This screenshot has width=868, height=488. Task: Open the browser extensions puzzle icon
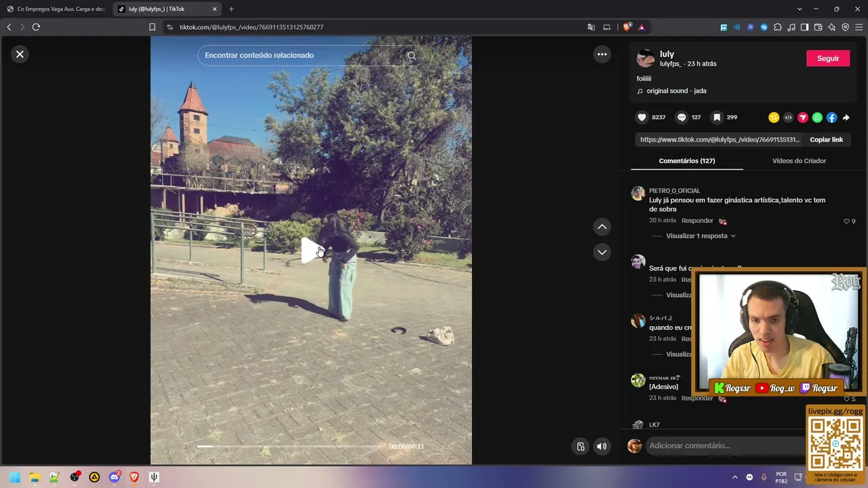[778, 27]
